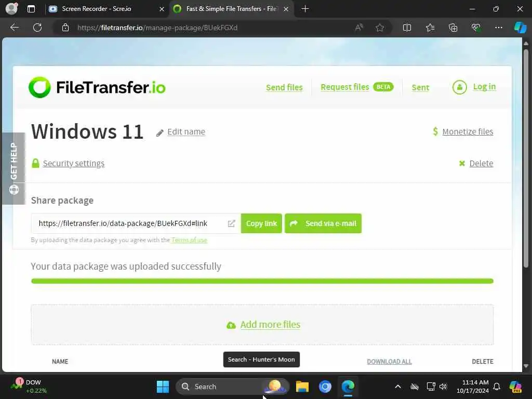Viewport: 532px width, 399px height.
Task: Activate the Read aloud icon
Action: (358, 28)
